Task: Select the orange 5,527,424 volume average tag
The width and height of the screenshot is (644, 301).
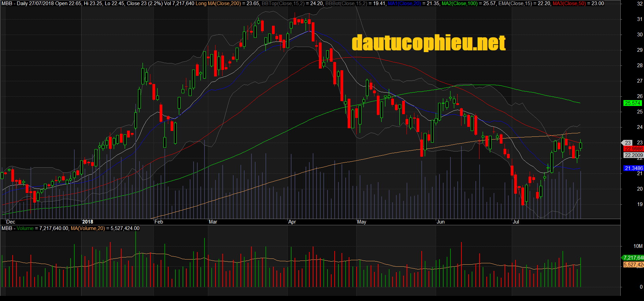Action: (x=633, y=265)
